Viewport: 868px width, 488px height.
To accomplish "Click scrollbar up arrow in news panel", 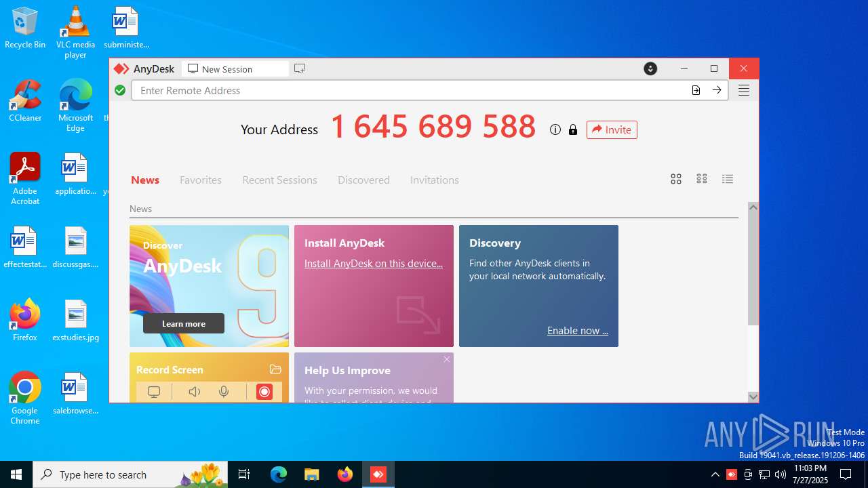I will click(753, 207).
